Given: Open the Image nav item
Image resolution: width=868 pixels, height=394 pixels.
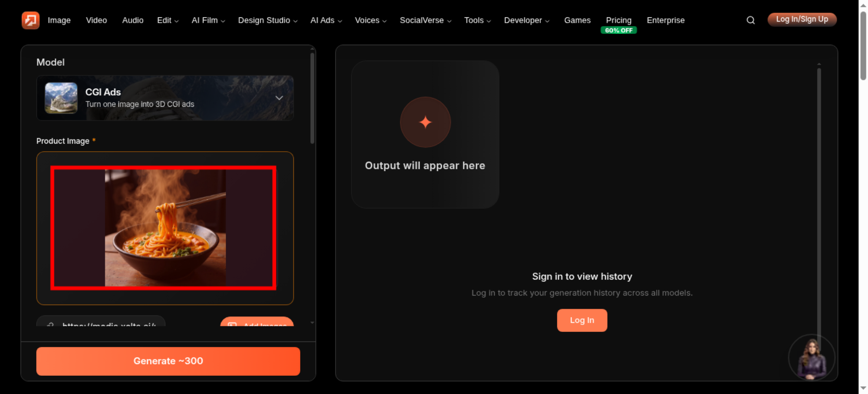Looking at the screenshot, I should coord(59,20).
